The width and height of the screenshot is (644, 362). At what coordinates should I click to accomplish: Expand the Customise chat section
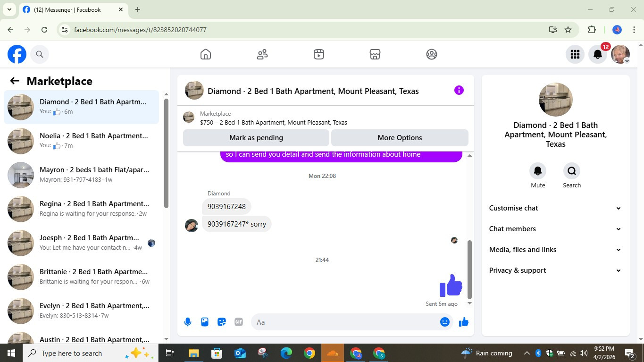coord(555,208)
